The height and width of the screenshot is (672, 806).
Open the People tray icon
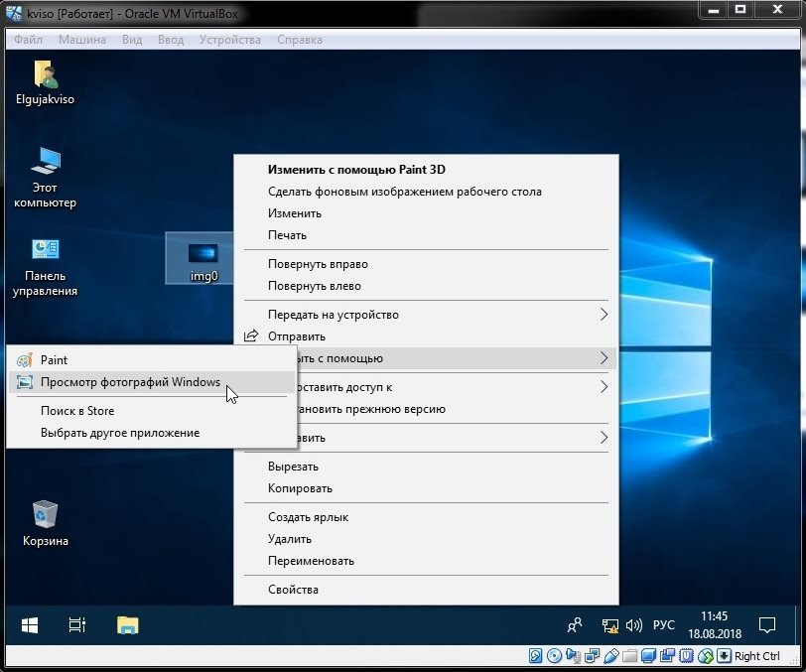click(575, 625)
